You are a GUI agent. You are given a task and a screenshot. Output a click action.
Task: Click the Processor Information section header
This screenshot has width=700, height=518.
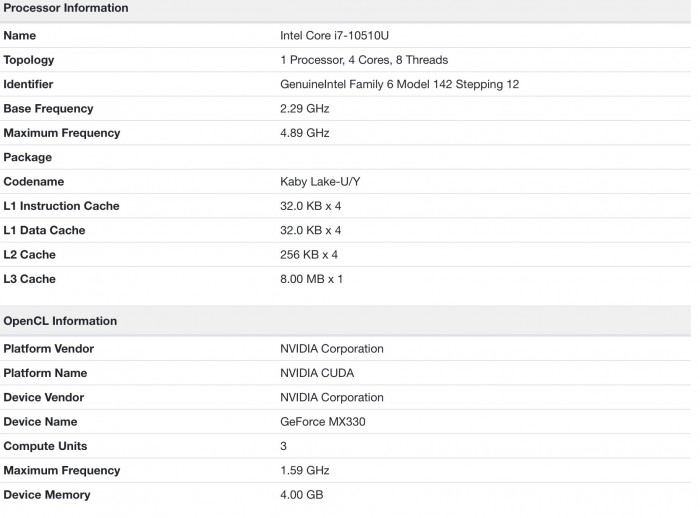[66, 8]
